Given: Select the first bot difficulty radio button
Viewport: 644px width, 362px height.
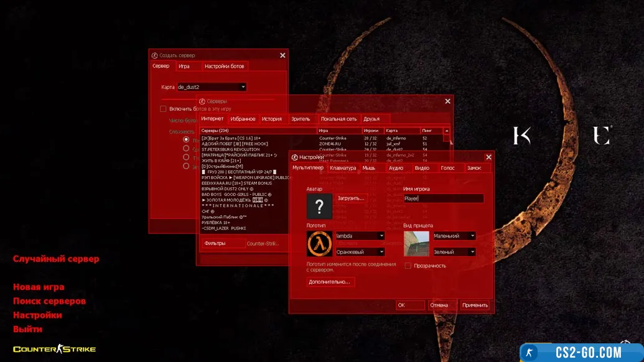Looking at the screenshot, I should [x=186, y=140].
